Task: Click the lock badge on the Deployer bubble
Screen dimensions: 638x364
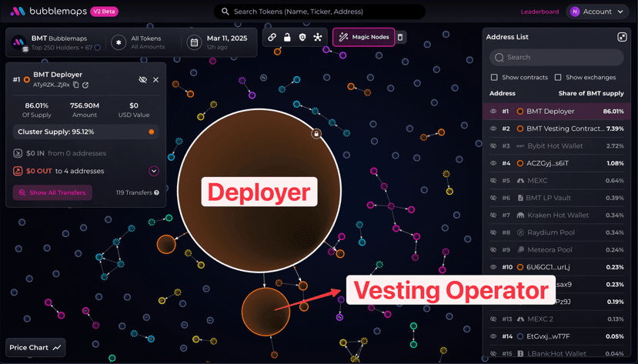Action: pos(316,133)
